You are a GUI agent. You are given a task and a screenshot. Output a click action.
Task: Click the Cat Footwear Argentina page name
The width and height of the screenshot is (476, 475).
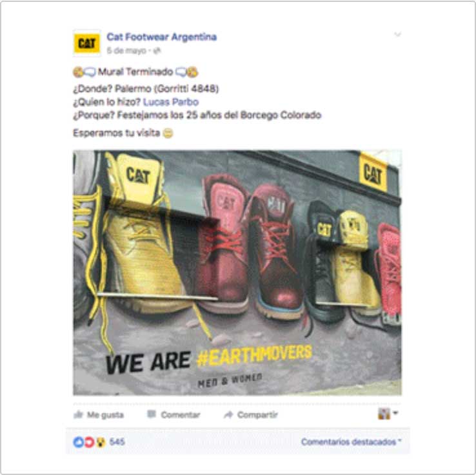pyautogui.click(x=161, y=37)
